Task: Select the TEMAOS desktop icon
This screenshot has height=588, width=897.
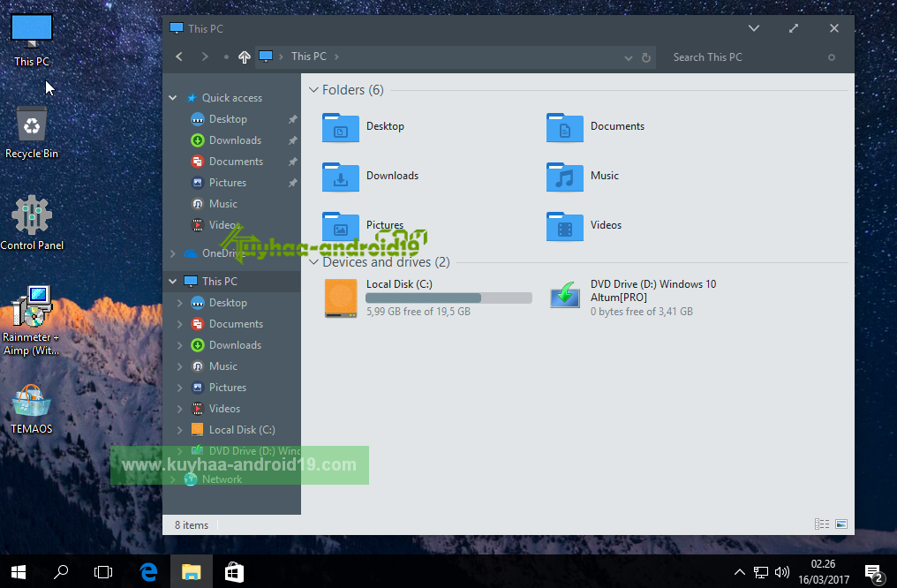Action: pos(32,410)
